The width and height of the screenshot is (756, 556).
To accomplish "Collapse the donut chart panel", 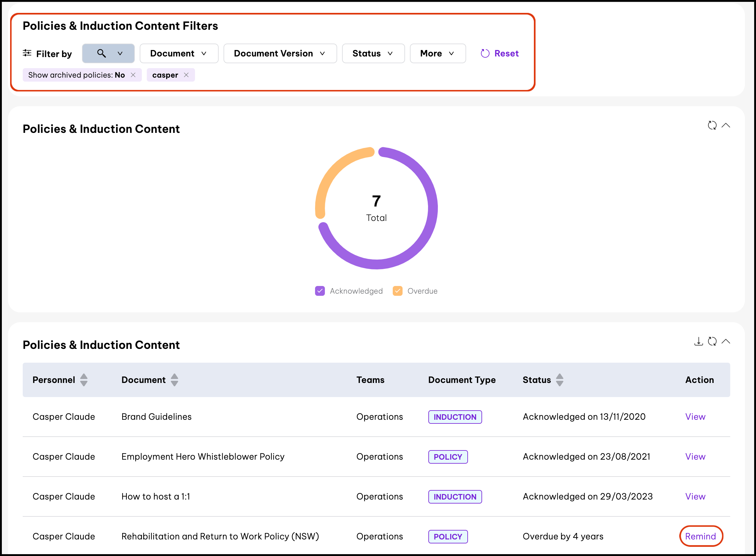I will (x=726, y=125).
